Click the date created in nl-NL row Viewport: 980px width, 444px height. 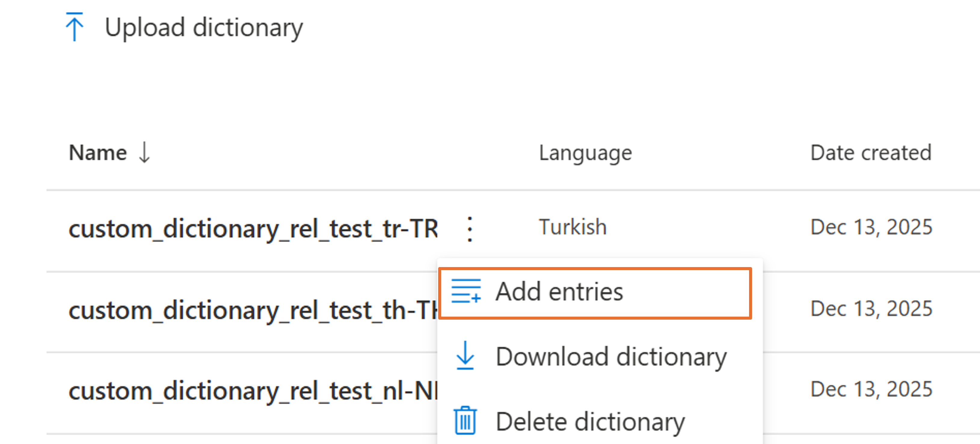pyautogui.click(x=871, y=390)
